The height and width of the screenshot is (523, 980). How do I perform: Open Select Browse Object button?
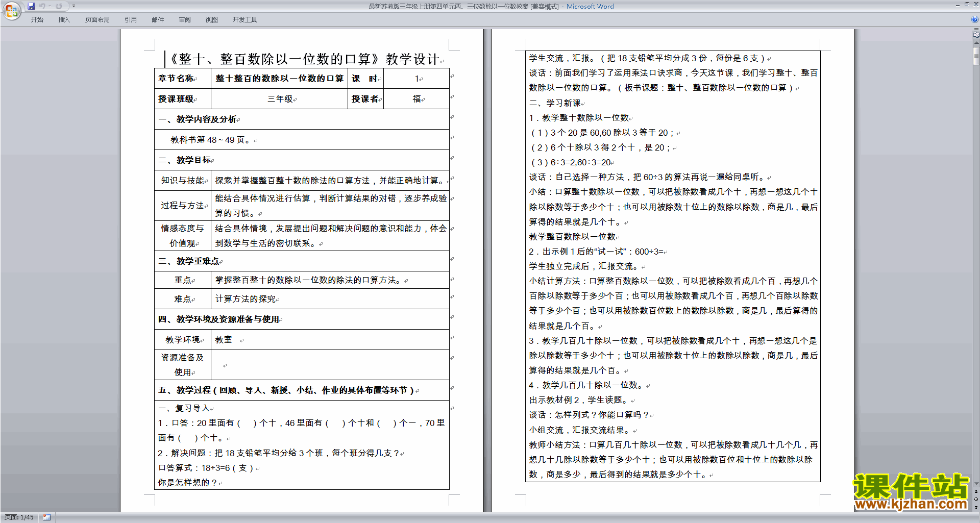pyautogui.click(x=976, y=500)
